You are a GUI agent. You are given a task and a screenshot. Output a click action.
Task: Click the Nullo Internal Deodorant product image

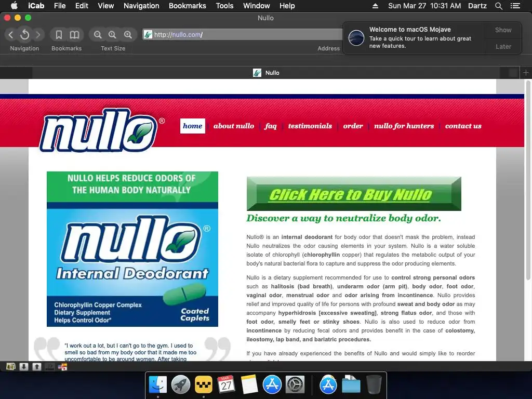coord(132,249)
